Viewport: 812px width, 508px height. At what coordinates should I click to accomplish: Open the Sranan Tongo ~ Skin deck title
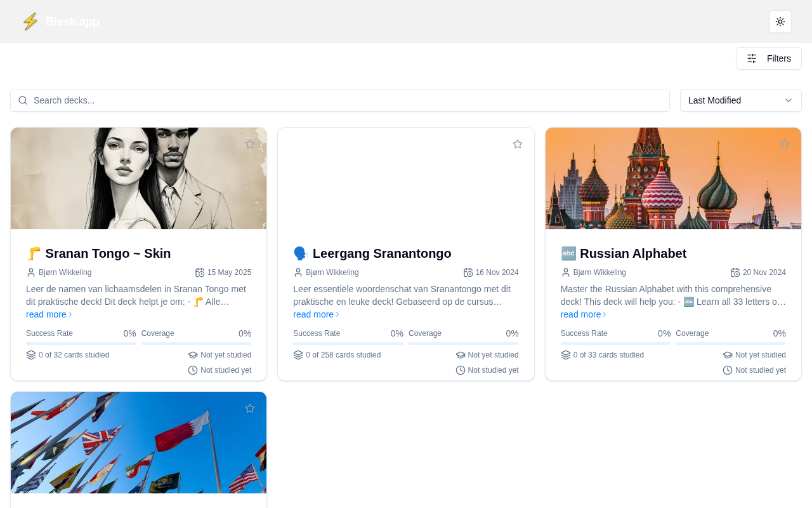tap(108, 253)
